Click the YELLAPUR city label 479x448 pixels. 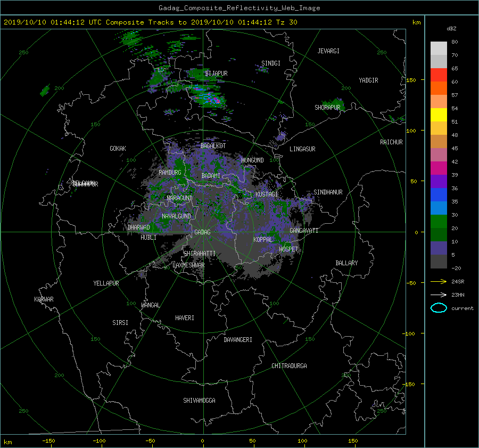click(106, 283)
